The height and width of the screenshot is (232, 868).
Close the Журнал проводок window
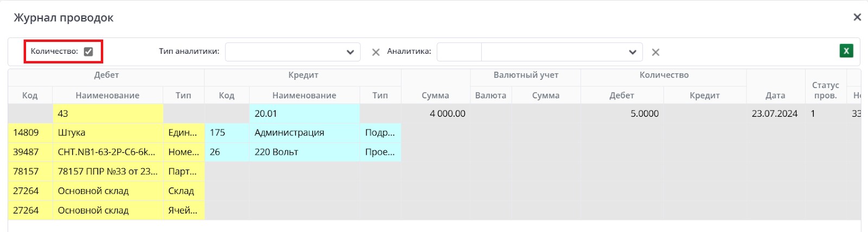pyautogui.click(x=857, y=17)
